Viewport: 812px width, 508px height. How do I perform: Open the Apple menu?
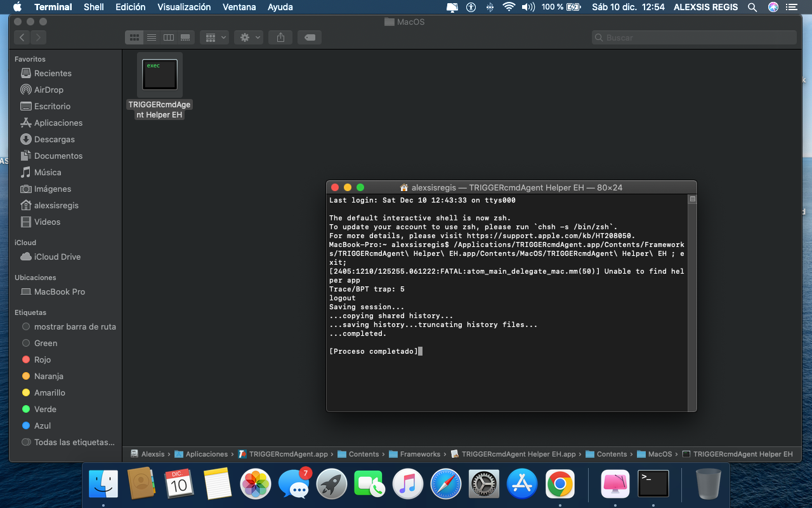tap(17, 7)
